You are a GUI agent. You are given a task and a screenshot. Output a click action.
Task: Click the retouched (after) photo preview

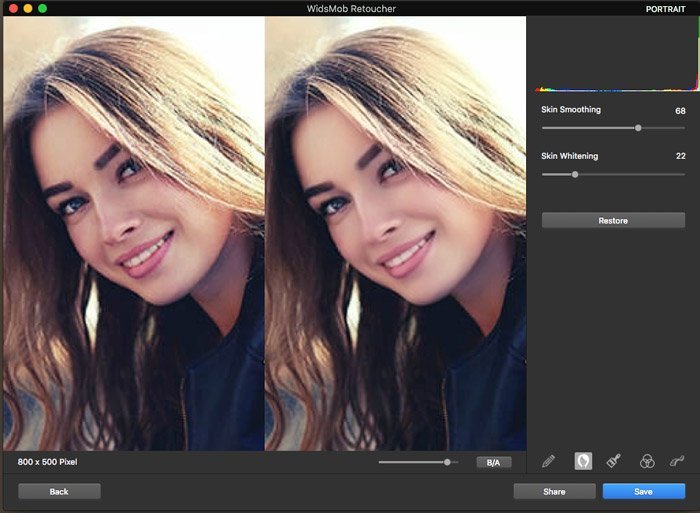pyautogui.click(x=395, y=233)
